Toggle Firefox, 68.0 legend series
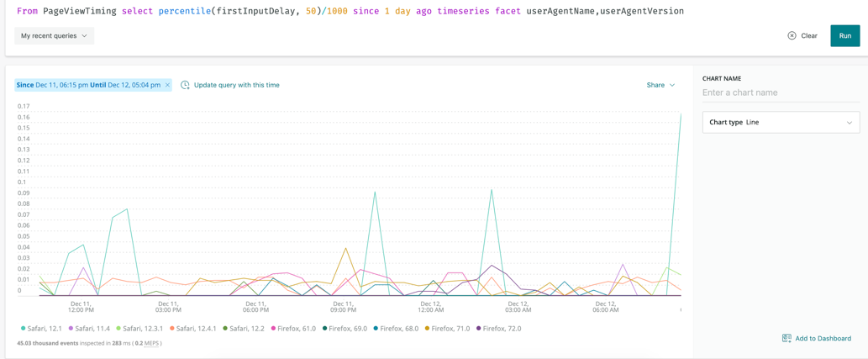 395,329
